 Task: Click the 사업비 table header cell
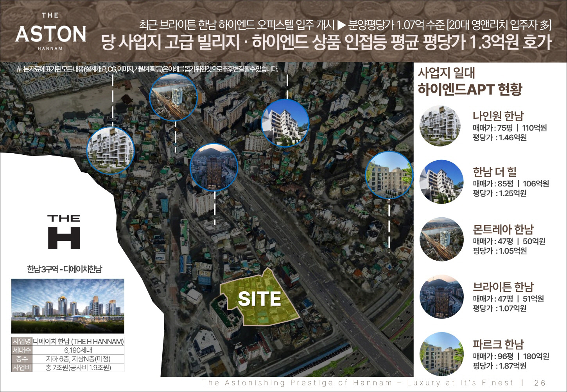point(22,367)
